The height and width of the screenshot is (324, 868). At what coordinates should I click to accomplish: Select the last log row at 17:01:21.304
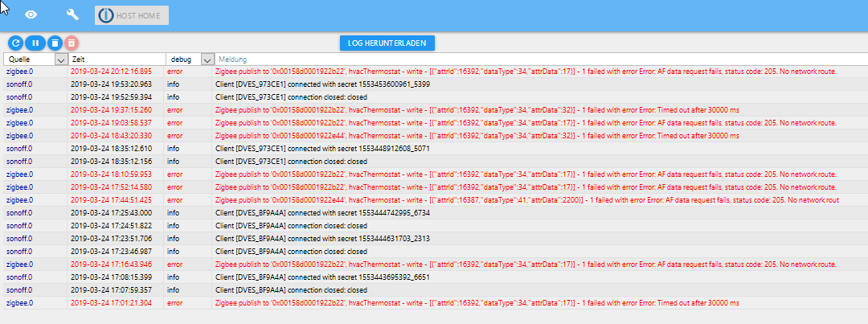click(x=434, y=303)
